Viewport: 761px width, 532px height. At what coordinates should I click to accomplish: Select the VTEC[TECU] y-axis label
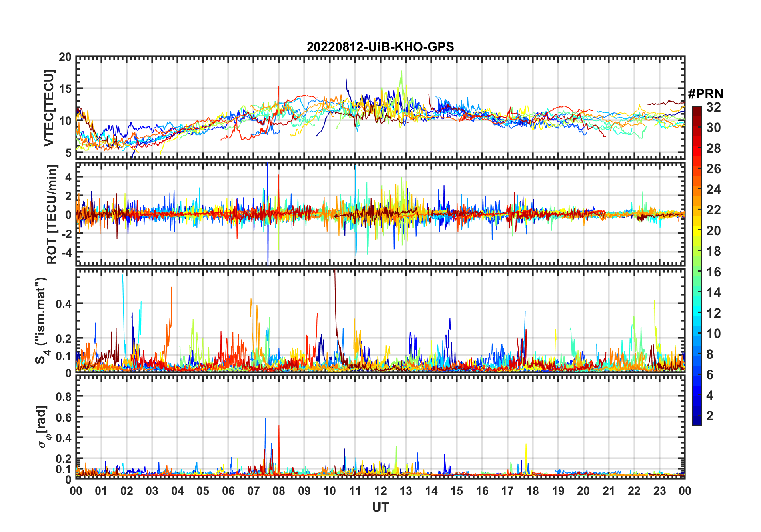coord(48,108)
